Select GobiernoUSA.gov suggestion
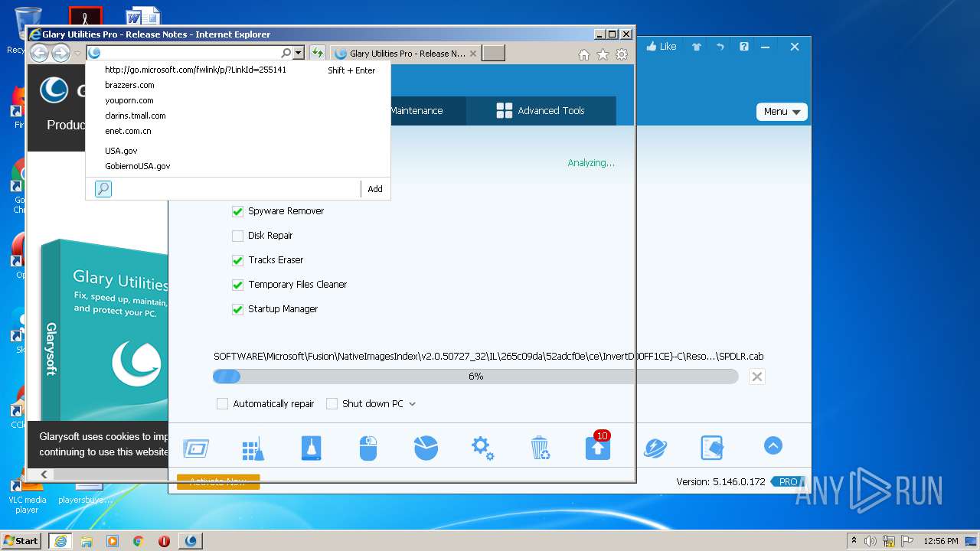 click(x=238, y=166)
